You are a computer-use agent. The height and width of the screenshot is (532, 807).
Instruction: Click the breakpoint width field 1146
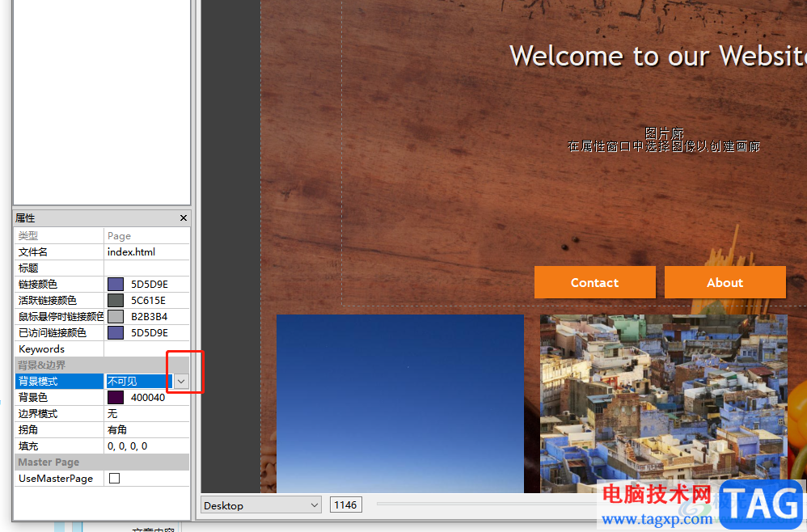click(x=346, y=505)
